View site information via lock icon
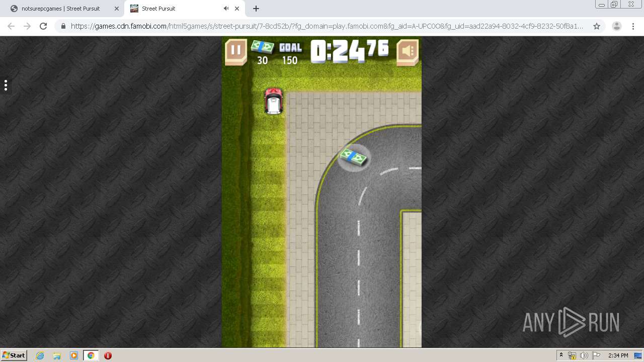 63,26
